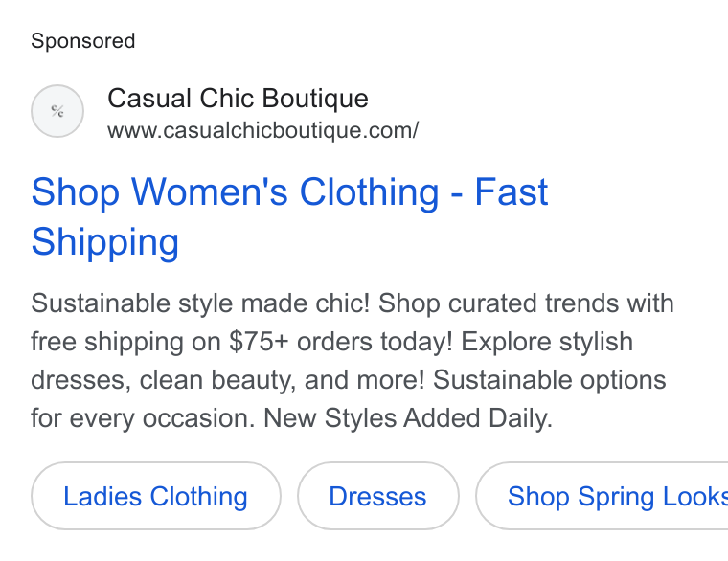The width and height of the screenshot is (728, 561).
Task: Visit the www.casualchicboutique.com URL text
Action: pos(262,130)
